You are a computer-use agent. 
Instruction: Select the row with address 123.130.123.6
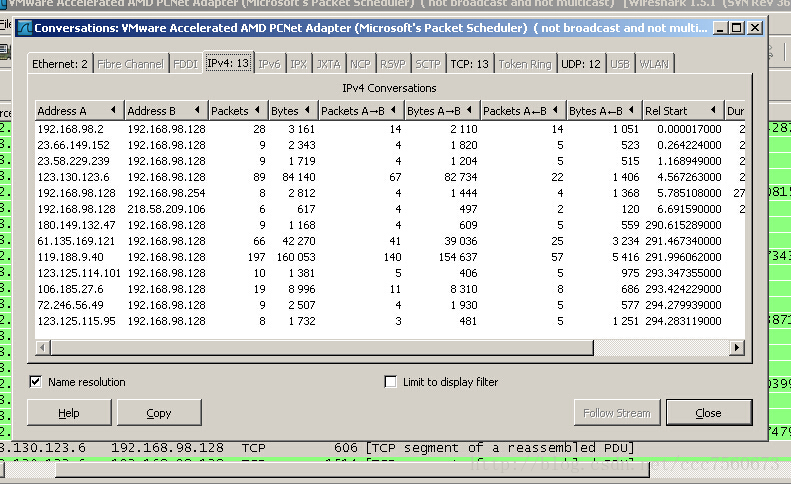click(x=390, y=177)
